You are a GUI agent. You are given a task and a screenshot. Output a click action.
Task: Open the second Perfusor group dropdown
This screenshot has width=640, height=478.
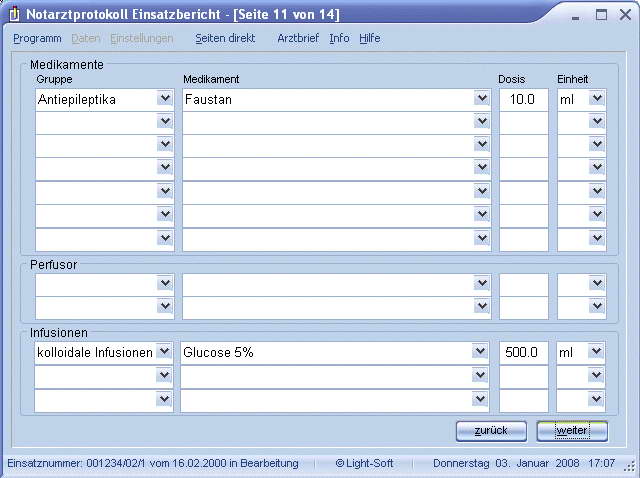click(x=165, y=306)
